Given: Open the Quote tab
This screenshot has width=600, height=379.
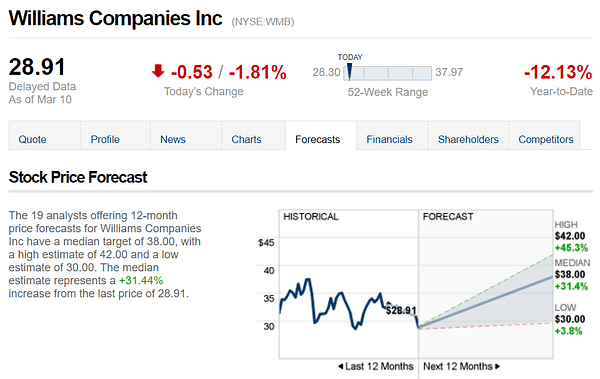Looking at the screenshot, I should [44, 136].
